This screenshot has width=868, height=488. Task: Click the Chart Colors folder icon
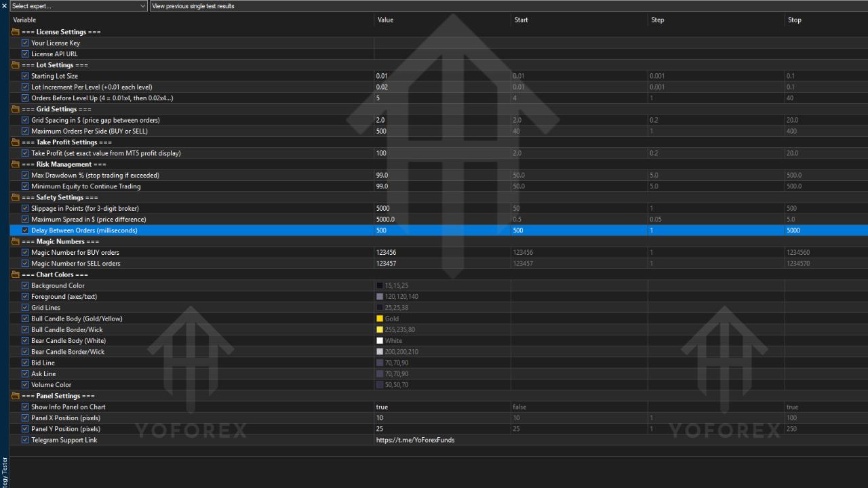(16, 274)
